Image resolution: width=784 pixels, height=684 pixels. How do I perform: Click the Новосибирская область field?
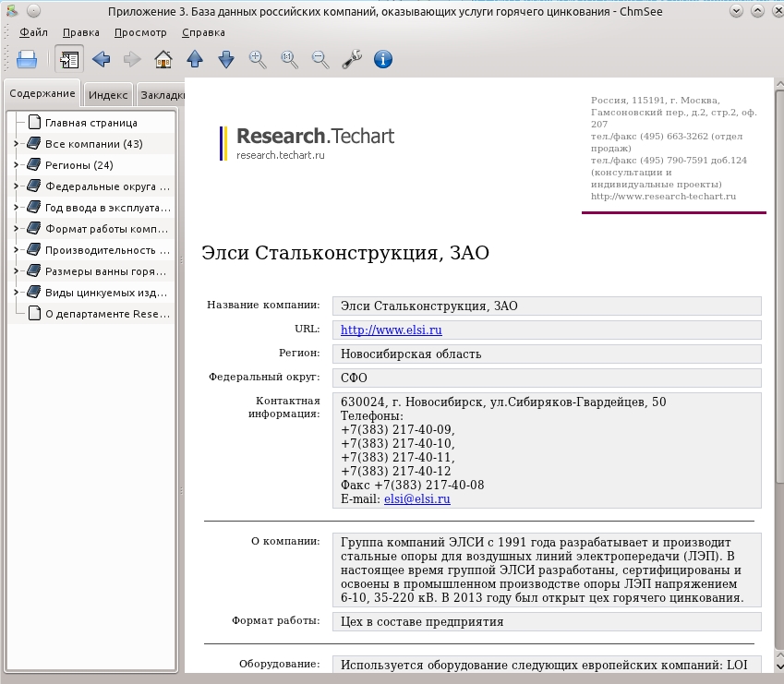(547, 354)
